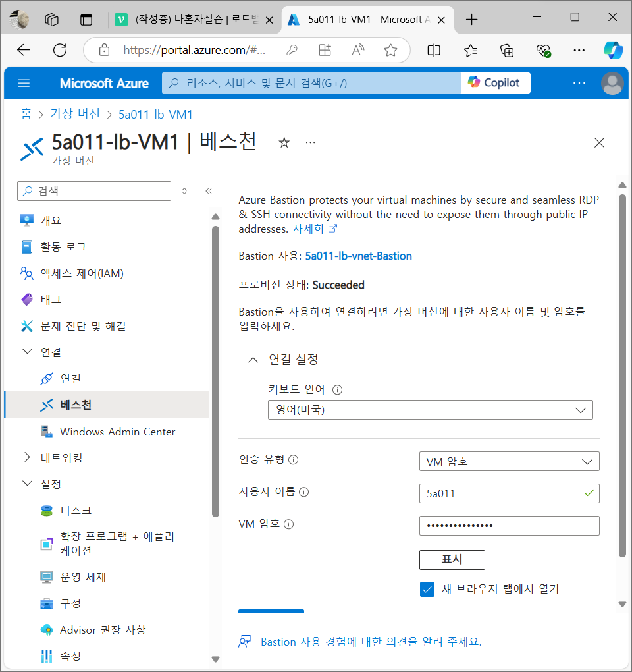This screenshot has width=632, height=672.
Task: Open the Collections icon
Action: (x=507, y=51)
